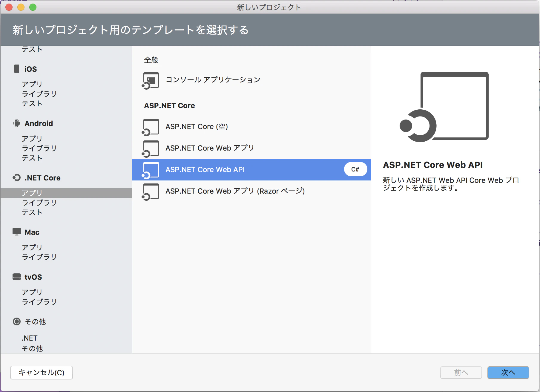Click the その他 circle icon in the sidebar

tap(17, 321)
